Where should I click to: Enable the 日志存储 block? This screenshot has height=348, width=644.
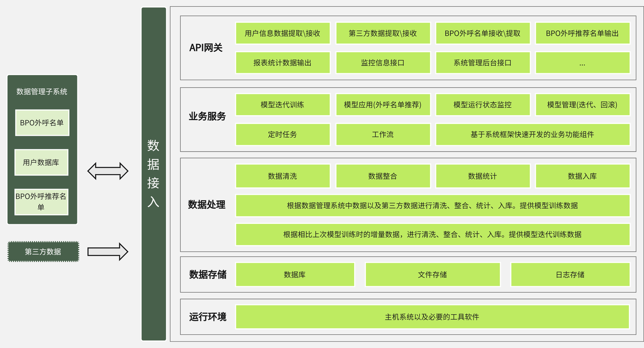point(571,274)
